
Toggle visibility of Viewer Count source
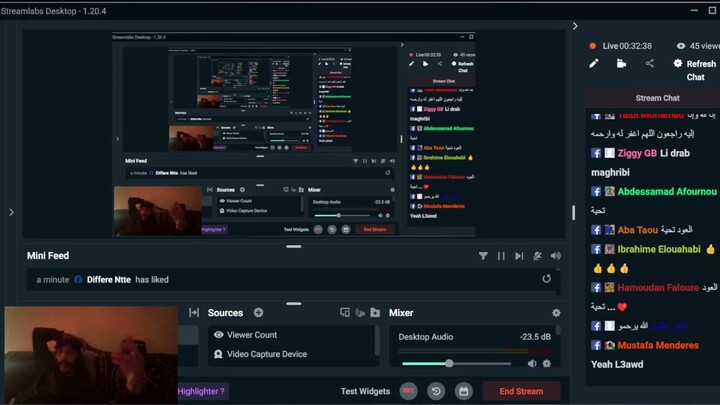tap(219, 335)
